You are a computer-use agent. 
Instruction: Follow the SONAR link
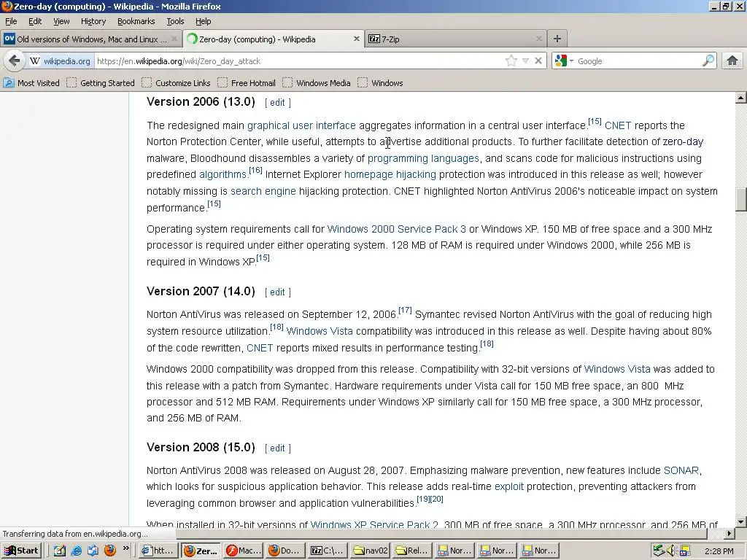pos(681,470)
